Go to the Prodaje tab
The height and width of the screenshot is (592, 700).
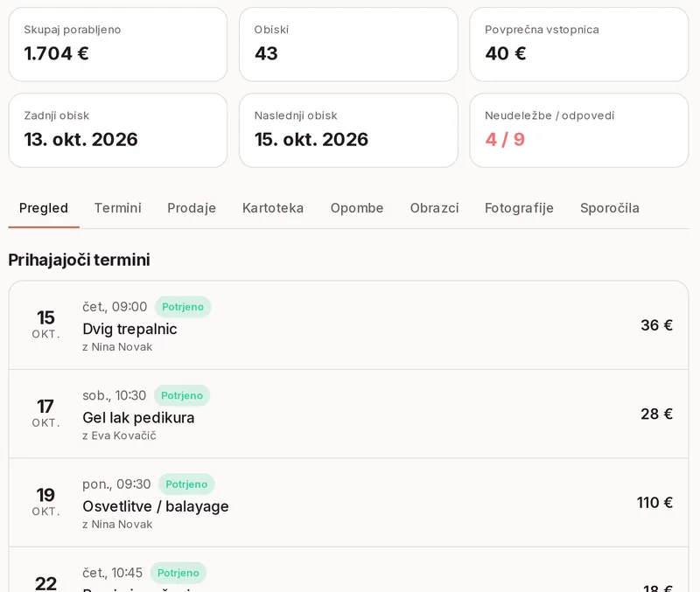pos(192,208)
